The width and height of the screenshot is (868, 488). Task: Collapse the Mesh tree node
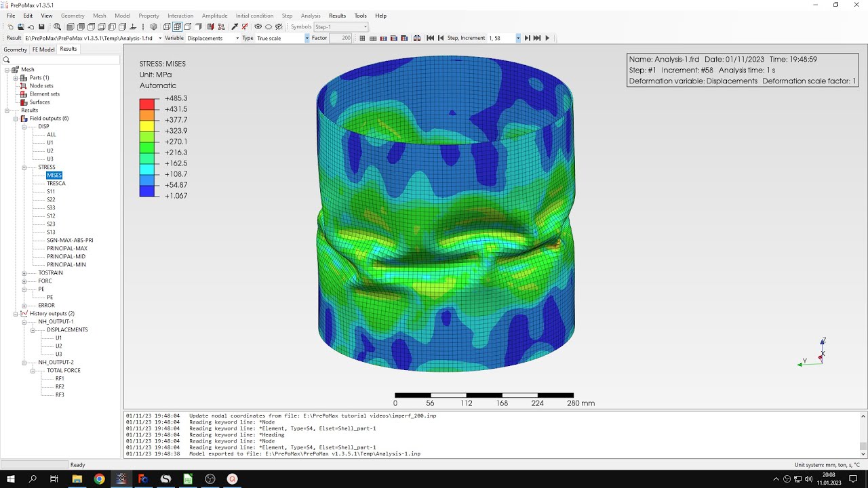pyautogui.click(x=7, y=69)
